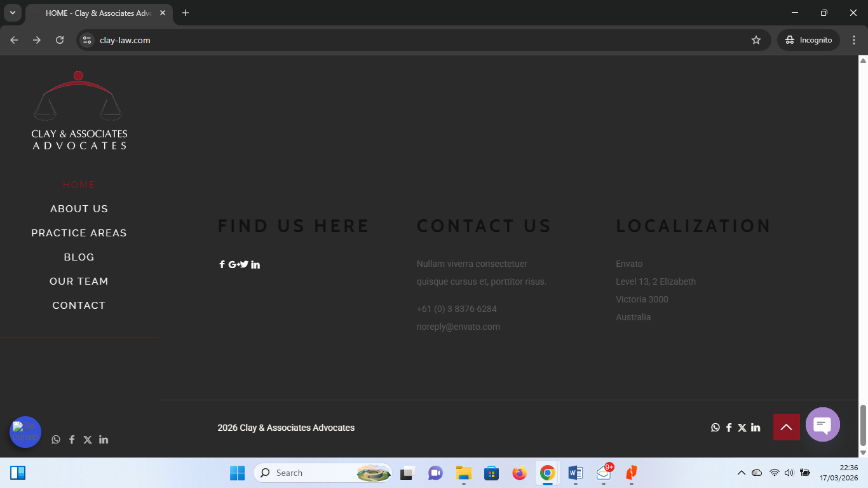Viewport: 868px width, 488px height.
Task: Select Our Team in the sidebar navigation
Action: point(79,281)
